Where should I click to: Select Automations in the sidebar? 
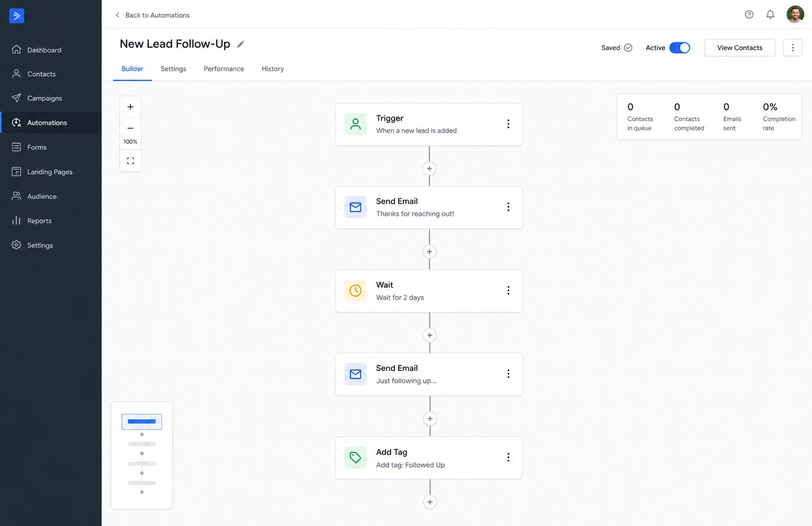pos(51,122)
